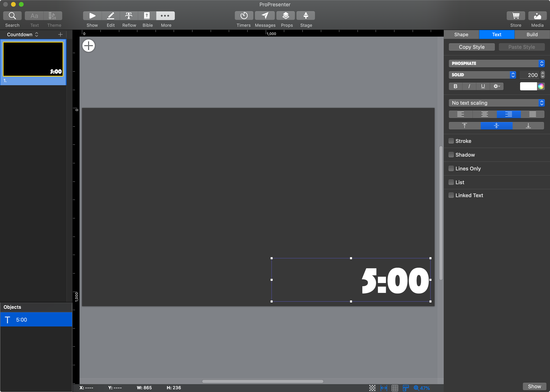Screen dimensions: 550x392
Task: Click the More options icon in toolbar
Action: tap(165, 16)
